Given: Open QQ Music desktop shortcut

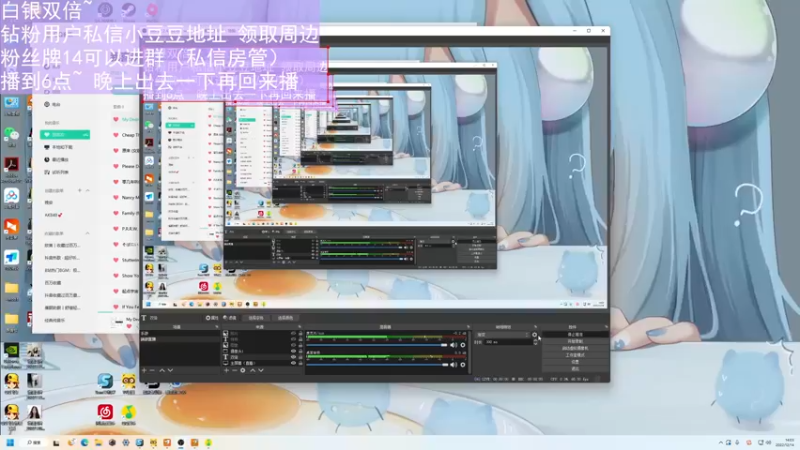Looking at the screenshot, I should tap(129, 412).
